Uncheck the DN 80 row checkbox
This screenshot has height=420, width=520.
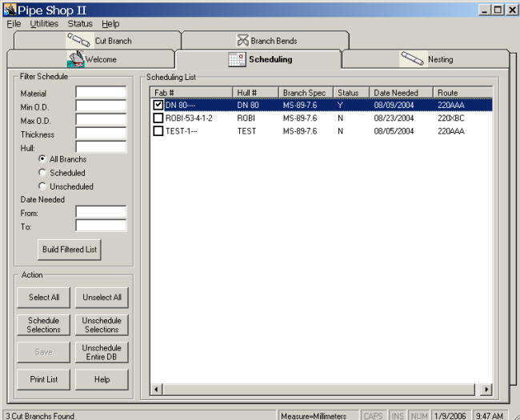158,105
